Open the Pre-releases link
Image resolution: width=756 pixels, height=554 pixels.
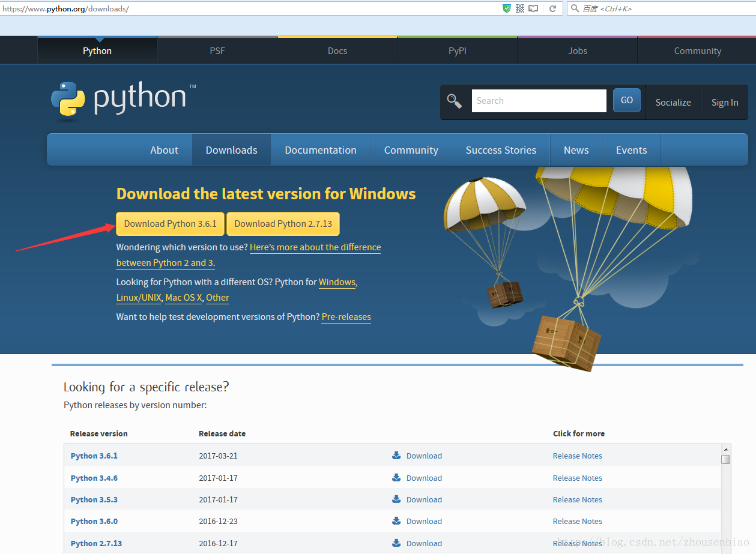pos(346,317)
